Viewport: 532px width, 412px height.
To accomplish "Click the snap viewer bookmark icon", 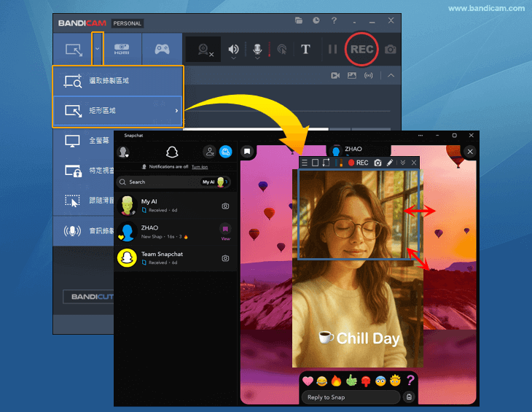I will (x=247, y=152).
